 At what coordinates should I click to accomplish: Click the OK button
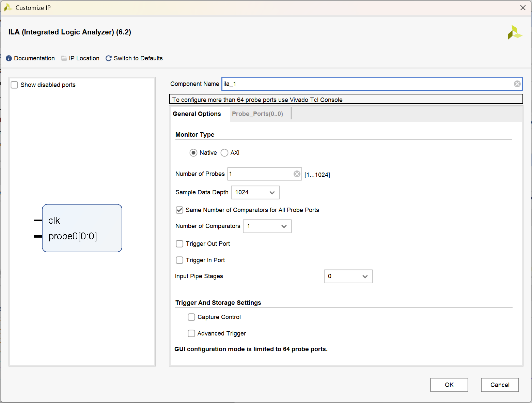[x=449, y=385]
